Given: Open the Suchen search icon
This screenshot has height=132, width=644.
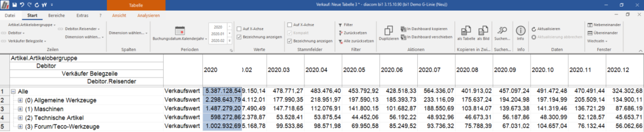Looking at the screenshot, I should point(502,31).
